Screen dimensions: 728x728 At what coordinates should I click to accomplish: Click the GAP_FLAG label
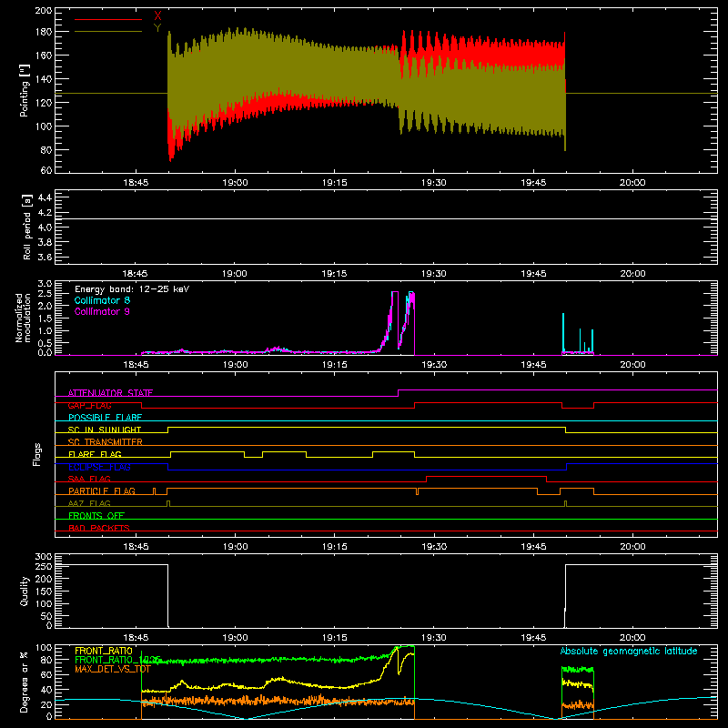[x=89, y=405]
